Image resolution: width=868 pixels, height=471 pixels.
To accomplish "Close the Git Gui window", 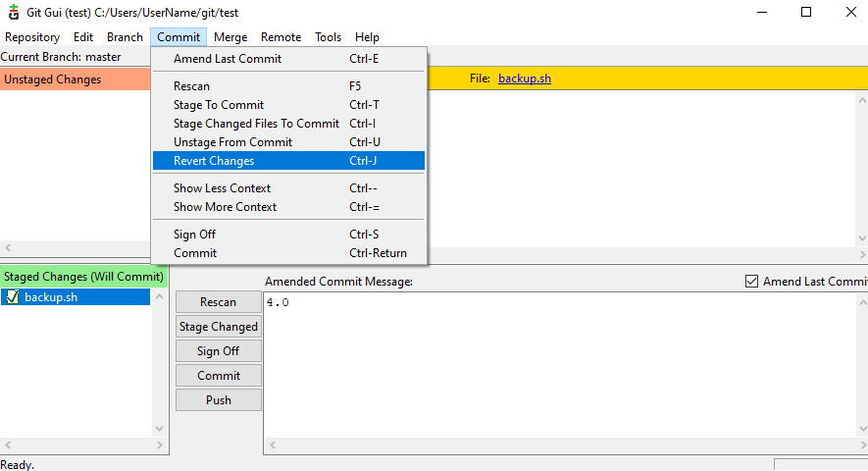I will [851, 12].
